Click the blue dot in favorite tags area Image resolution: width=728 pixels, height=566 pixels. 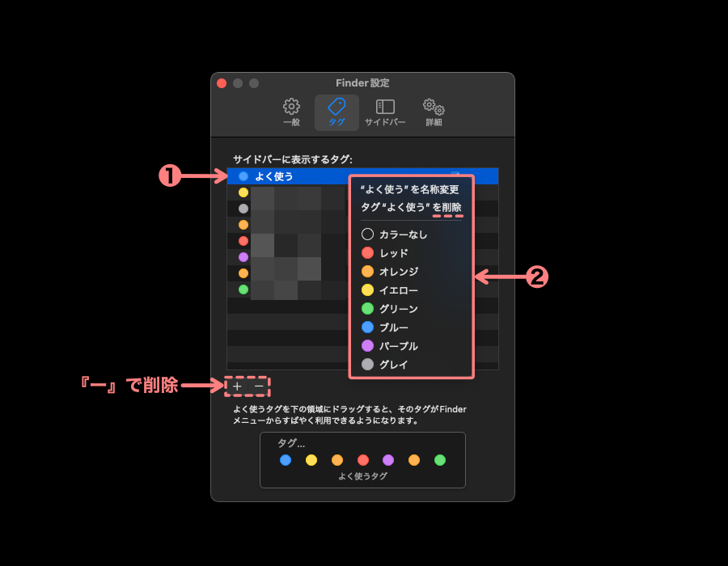[286, 460]
